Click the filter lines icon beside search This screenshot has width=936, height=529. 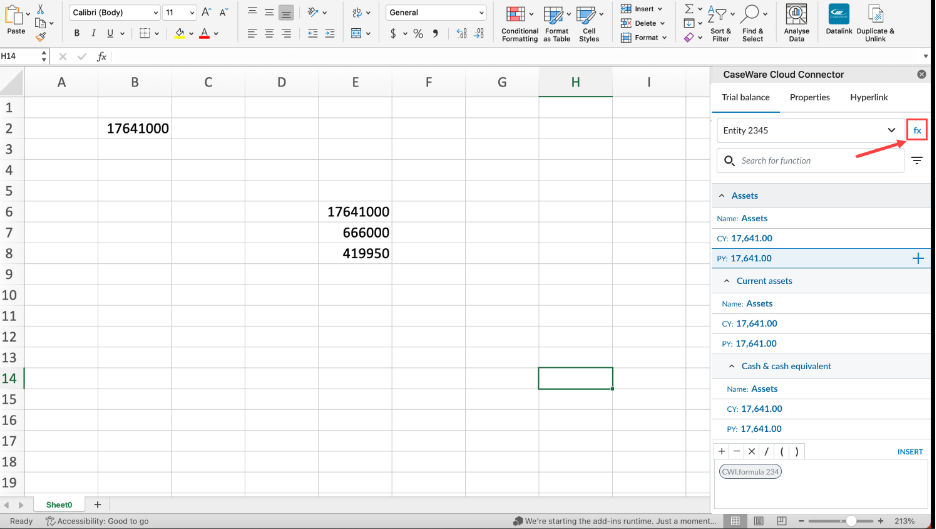point(917,161)
